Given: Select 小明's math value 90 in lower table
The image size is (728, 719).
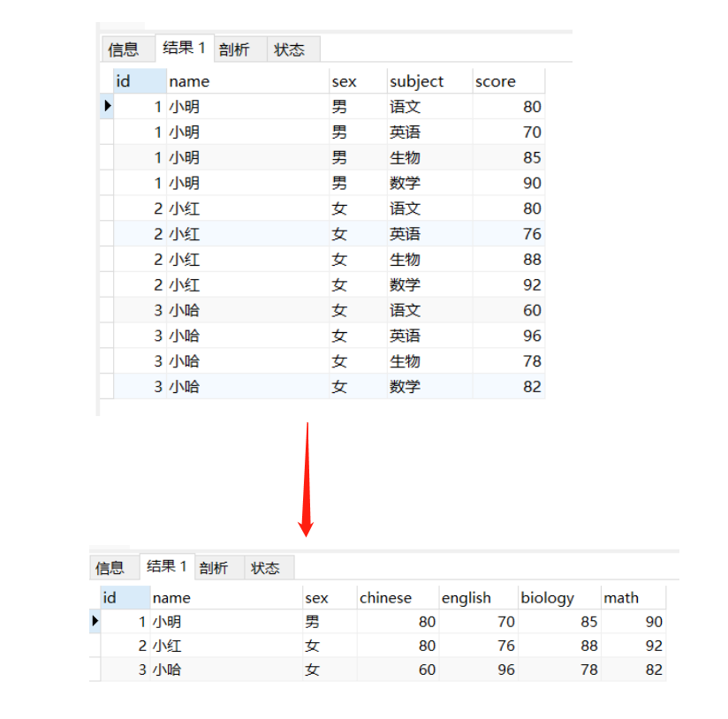Looking at the screenshot, I should tap(633, 622).
